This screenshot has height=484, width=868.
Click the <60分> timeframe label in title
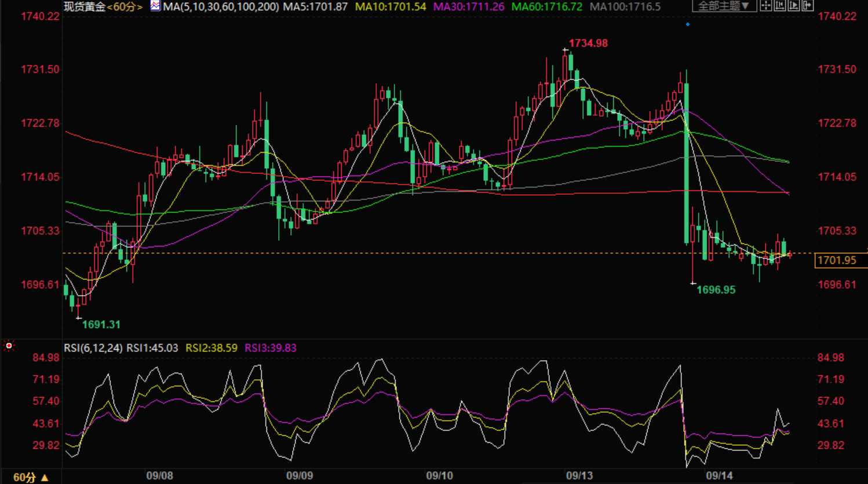(125, 7)
